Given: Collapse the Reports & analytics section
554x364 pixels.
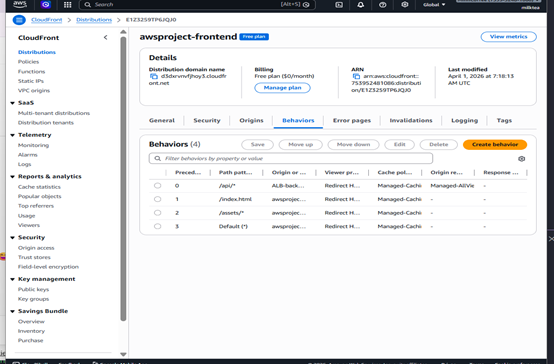Looking at the screenshot, I should [x=12, y=176].
